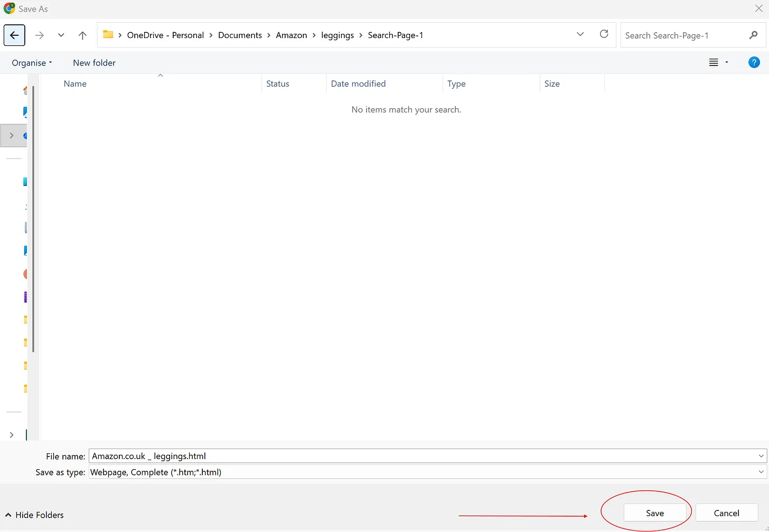The image size is (769, 532).
Task: Sort files by Date modified column
Action: pos(358,83)
